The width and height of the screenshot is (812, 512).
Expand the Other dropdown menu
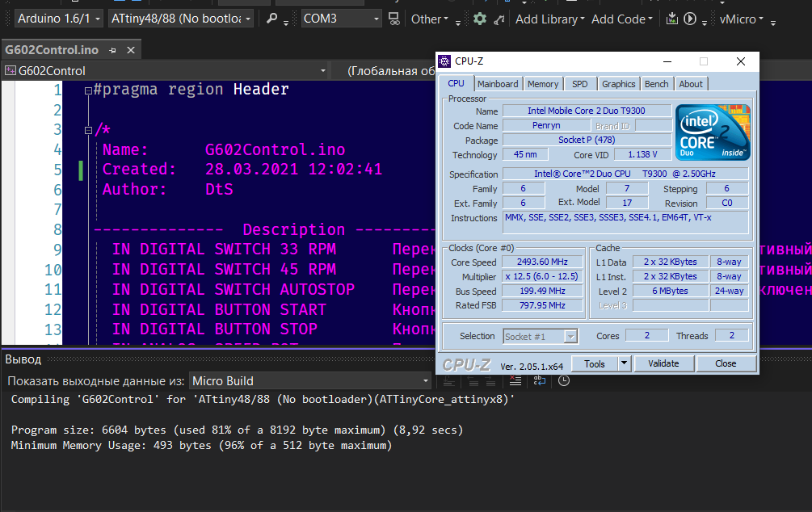coord(430,19)
